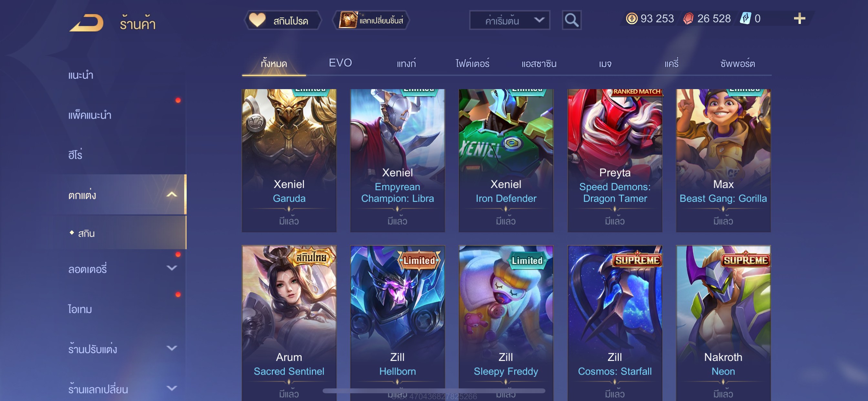Select the Xeniel Garuda skin card
This screenshot has width=868, height=401.
pyautogui.click(x=289, y=160)
